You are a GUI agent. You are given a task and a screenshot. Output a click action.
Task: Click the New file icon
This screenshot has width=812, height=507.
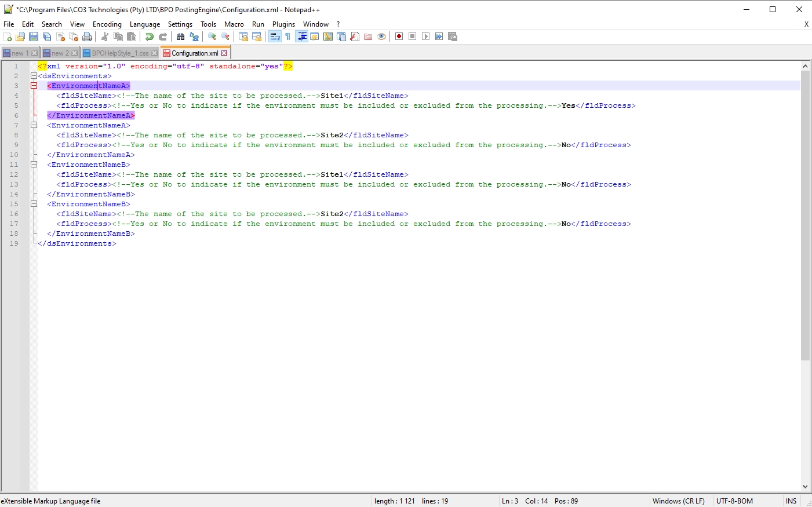tap(7, 37)
